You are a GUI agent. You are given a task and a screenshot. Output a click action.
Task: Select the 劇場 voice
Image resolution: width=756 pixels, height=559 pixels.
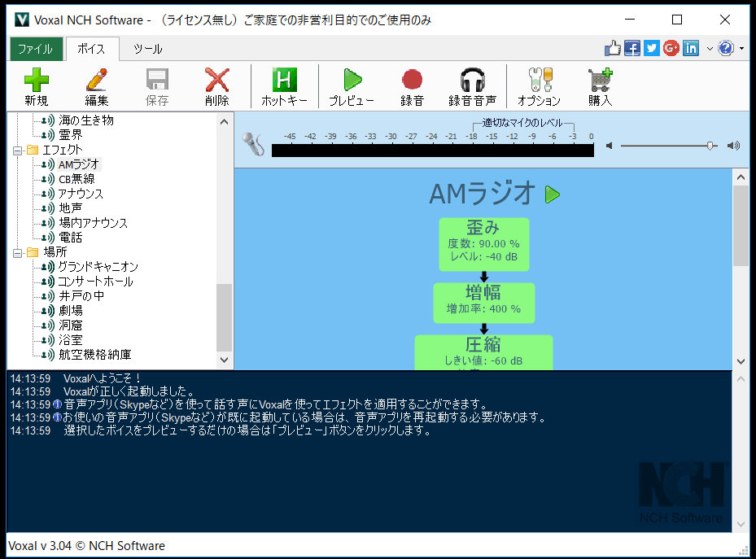(x=71, y=310)
